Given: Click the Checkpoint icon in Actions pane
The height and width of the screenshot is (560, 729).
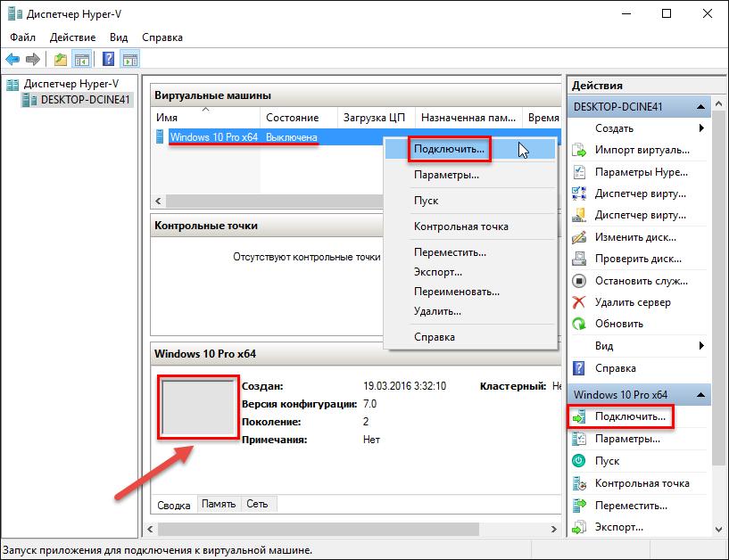Looking at the screenshot, I should [x=579, y=483].
